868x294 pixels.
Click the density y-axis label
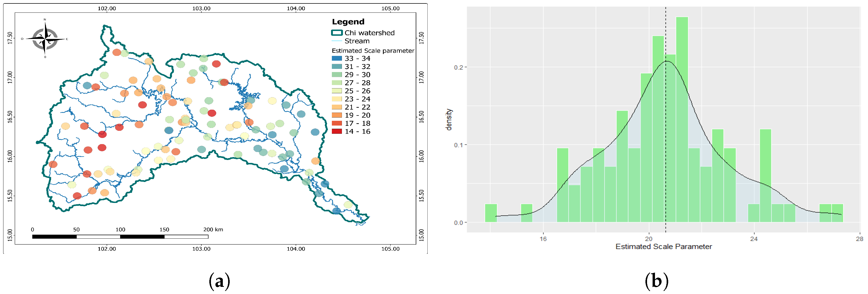pos(449,120)
